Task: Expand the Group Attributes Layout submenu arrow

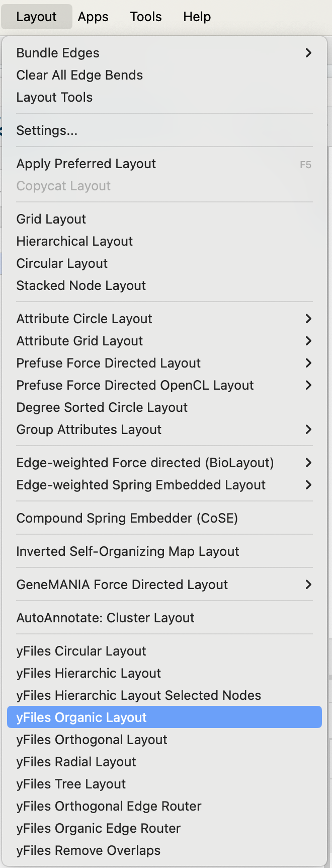Action: (x=308, y=429)
